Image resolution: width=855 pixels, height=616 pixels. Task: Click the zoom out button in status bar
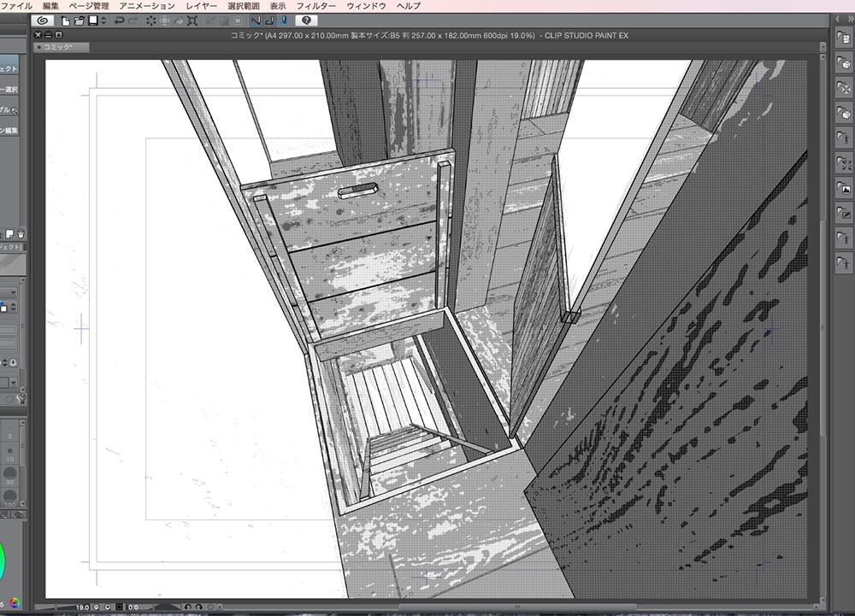(x=97, y=607)
